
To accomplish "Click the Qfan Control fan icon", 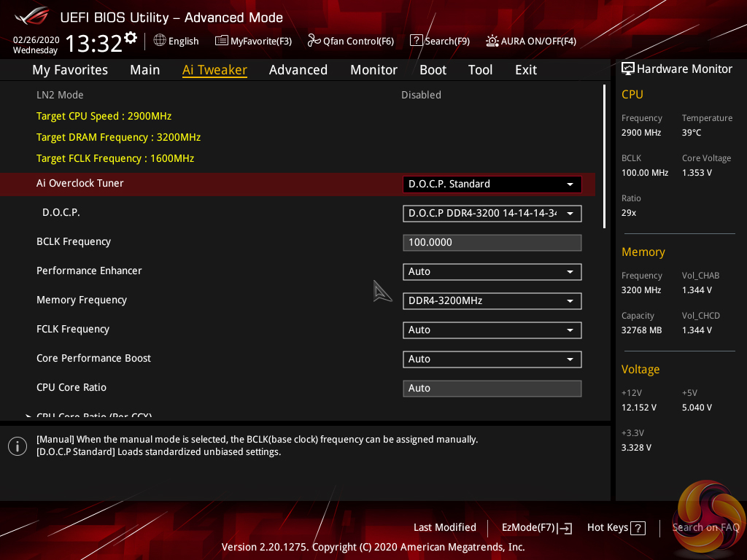I will tap(314, 41).
